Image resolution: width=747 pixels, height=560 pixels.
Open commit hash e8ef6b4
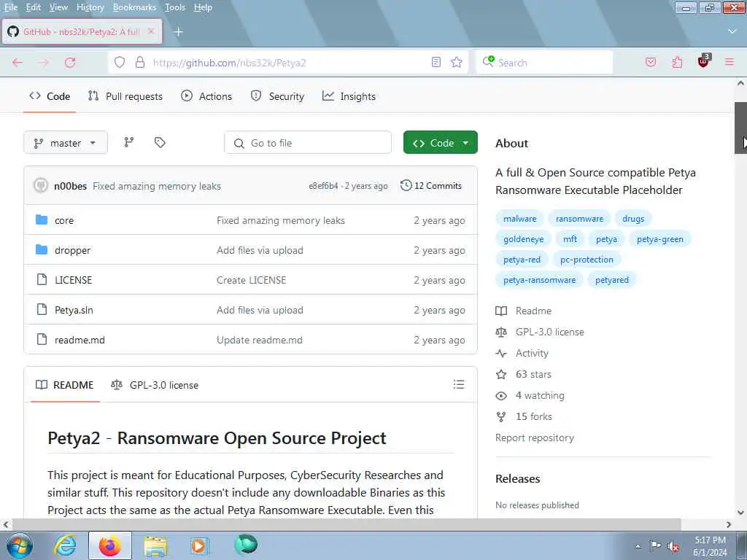pyautogui.click(x=323, y=186)
